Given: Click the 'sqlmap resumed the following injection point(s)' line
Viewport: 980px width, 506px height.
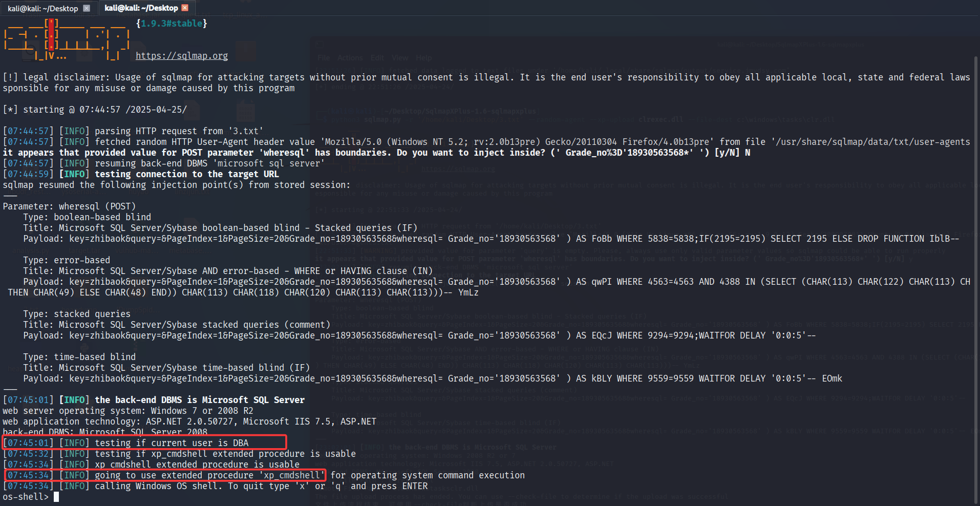Looking at the screenshot, I should (177, 185).
